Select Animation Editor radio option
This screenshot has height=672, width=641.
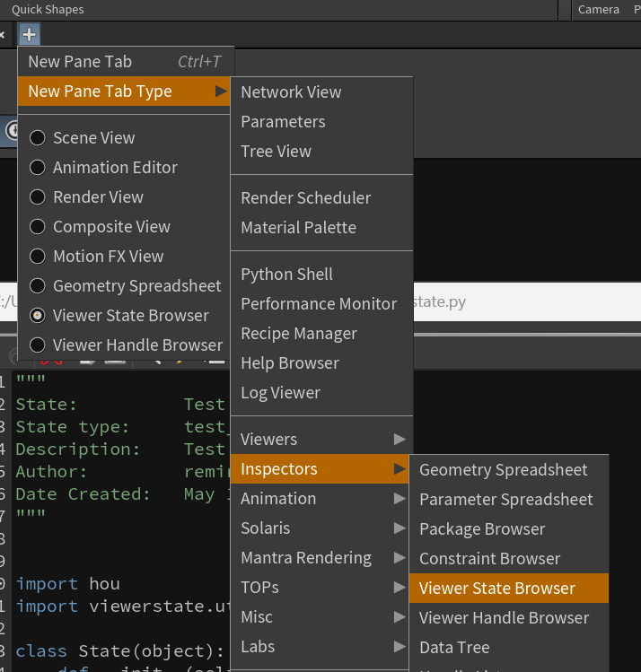125,168
